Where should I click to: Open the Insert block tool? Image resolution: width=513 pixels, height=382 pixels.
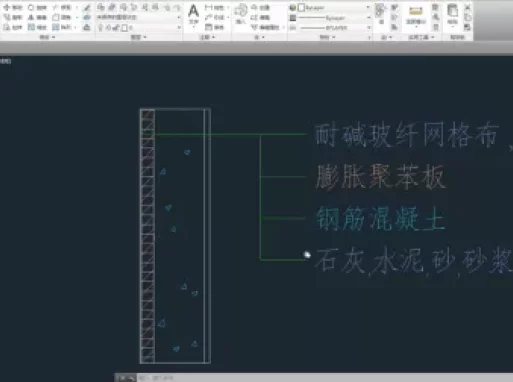pyautogui.click(x=241, y=14)
